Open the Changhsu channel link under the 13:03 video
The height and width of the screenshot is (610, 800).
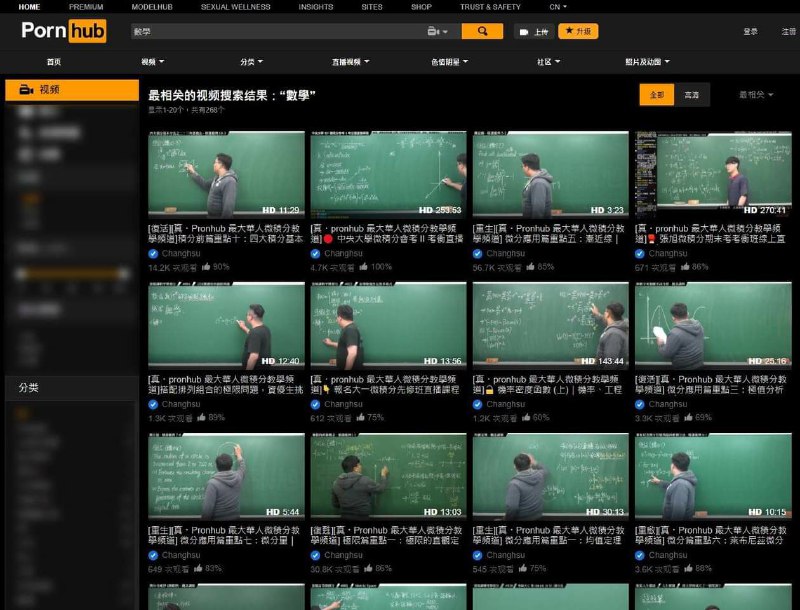tap(343, 555)
